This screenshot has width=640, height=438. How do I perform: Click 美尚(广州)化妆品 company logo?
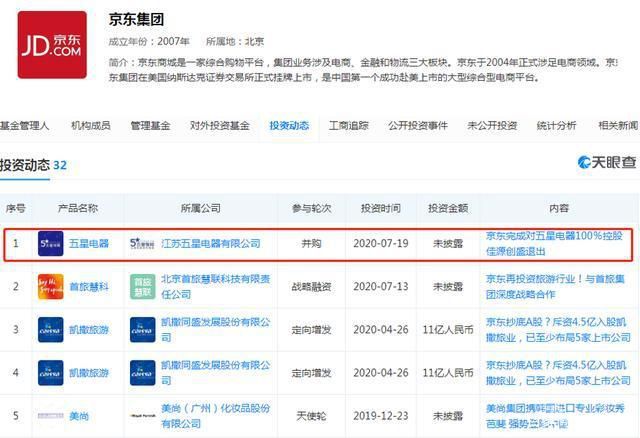pyautogui.click(x=142, y=416)
